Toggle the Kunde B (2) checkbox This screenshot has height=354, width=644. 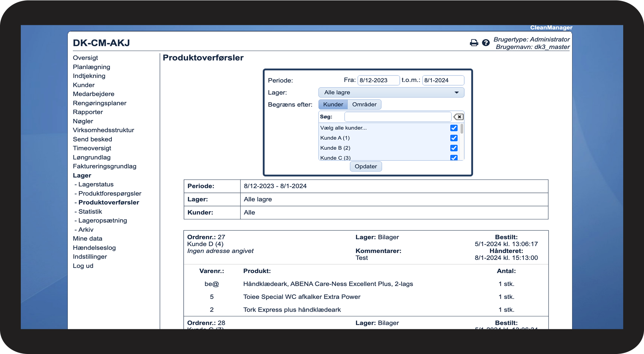454,148
